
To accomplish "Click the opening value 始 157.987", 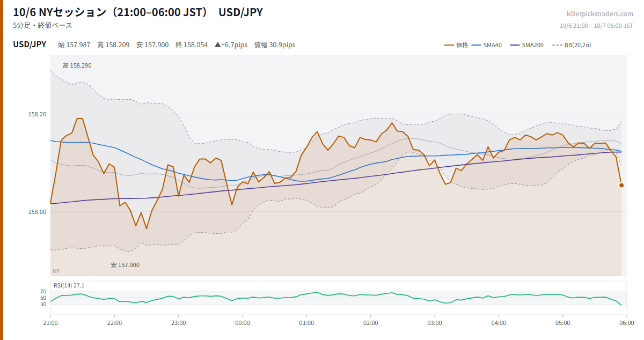I will (x=74, y=45).
